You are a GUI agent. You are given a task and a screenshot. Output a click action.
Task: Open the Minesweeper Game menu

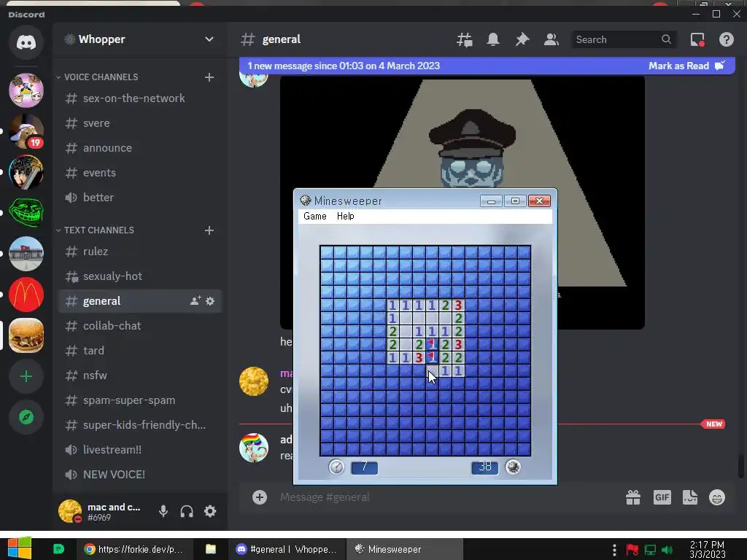tap(315, 216)
